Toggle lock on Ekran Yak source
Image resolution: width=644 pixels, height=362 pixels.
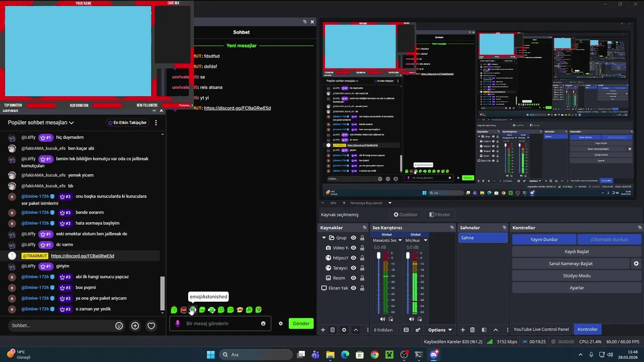tap(362, 288)
